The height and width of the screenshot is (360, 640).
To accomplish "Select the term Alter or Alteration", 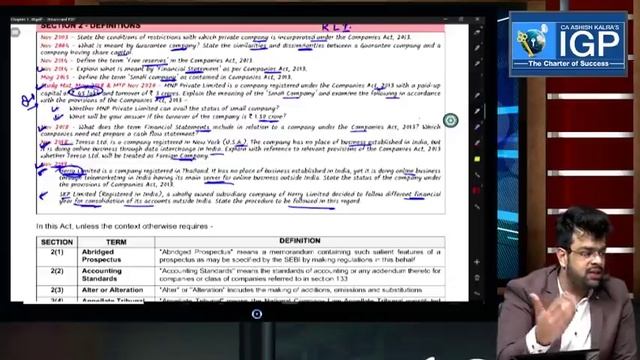I will pyautogui.click(x=112, y=290).
